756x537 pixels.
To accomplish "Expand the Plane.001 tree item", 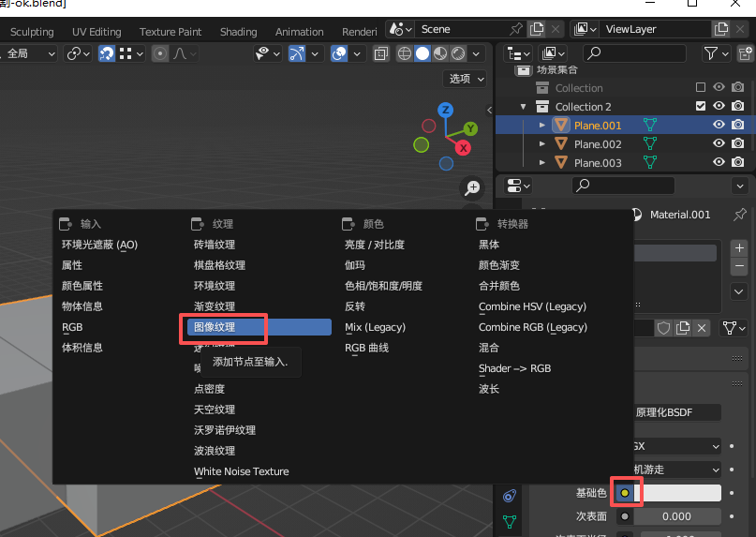I will [x=542, y=126].
